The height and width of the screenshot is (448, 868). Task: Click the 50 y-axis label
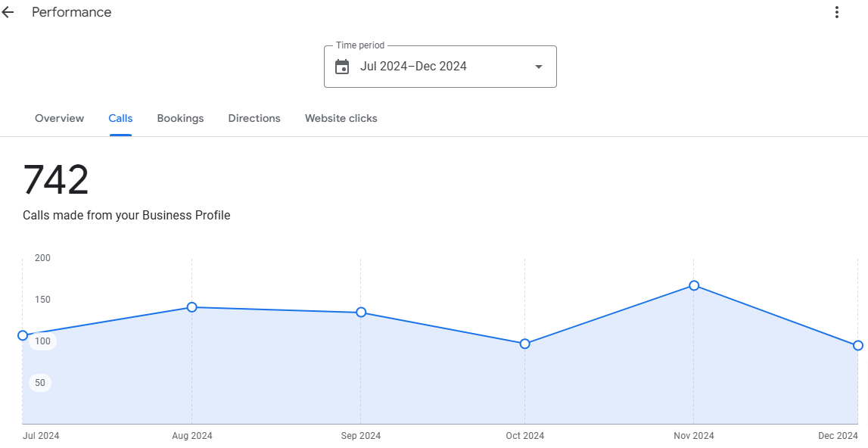(x=40, y=383)
